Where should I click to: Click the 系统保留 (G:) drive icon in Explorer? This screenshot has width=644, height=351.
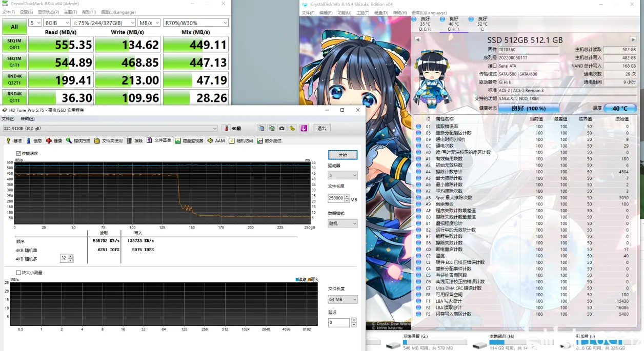(393, 345)
